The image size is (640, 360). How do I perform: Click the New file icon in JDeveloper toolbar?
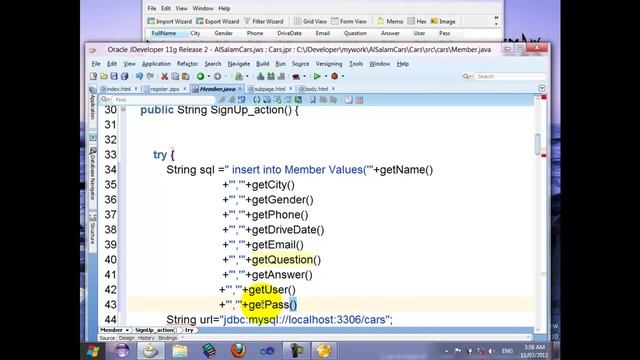point(93,76)
